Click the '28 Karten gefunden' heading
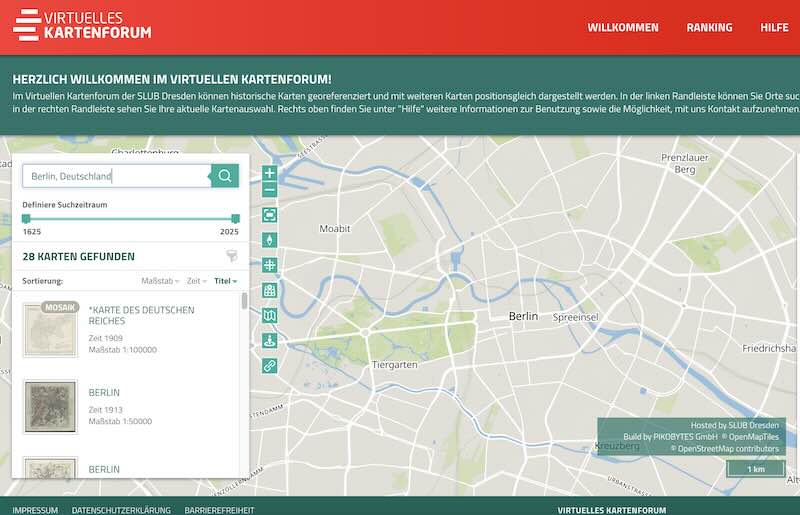This screenshot has width=800, height=515. pyautogui.click(x=79, y=256)
